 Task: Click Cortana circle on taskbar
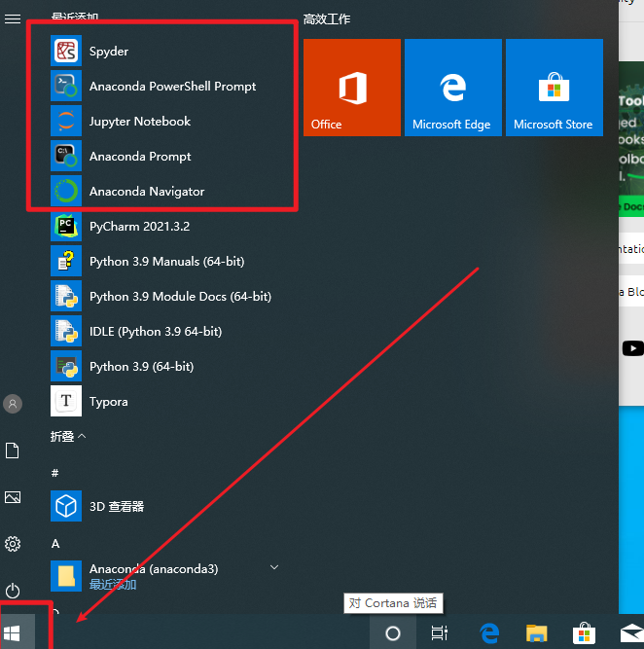(x=393, y=632)
